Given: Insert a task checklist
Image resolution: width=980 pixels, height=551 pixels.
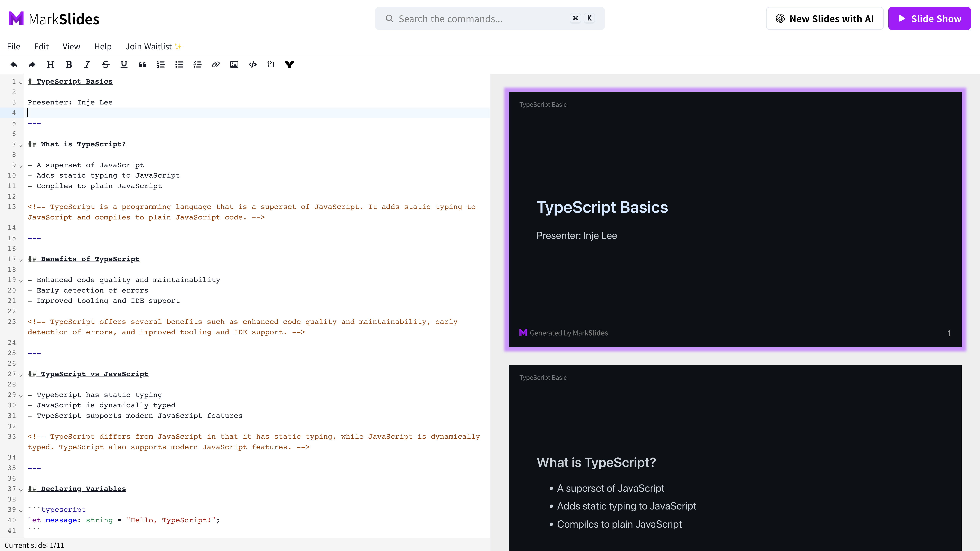Looking at the screenshot, I should point(198,65).
